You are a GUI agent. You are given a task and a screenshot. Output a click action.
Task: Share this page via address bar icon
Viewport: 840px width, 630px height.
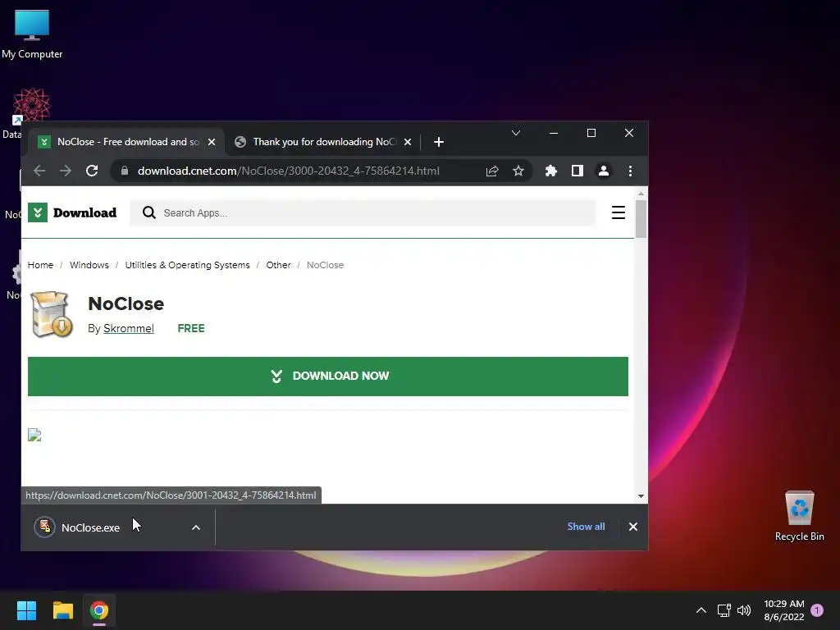tap(492, 171)
